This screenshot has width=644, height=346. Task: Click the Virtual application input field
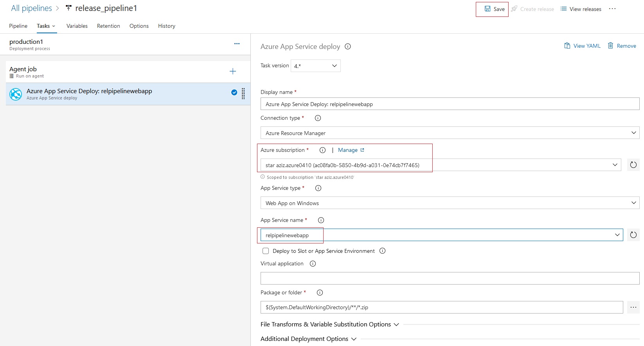[450, 278]
